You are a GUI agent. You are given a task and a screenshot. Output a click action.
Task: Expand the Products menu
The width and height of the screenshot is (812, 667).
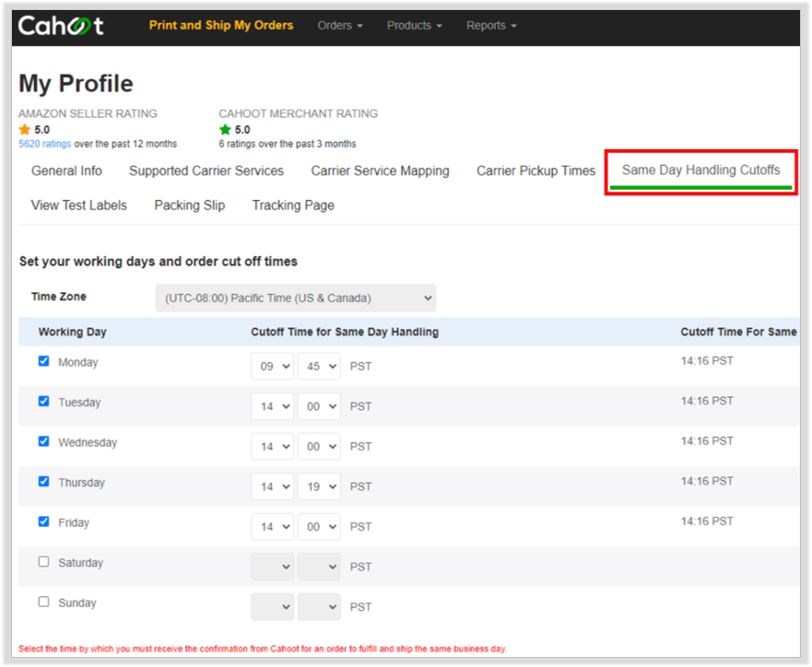415,26
